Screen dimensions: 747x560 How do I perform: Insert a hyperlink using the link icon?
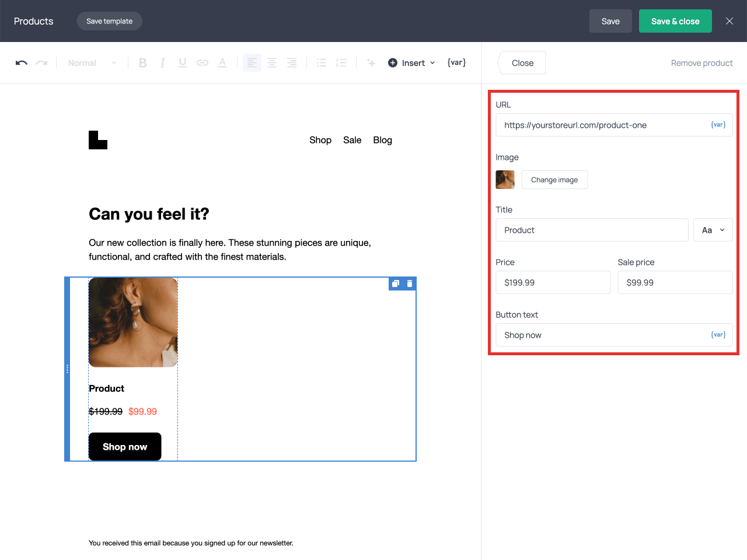pos(202,62)
